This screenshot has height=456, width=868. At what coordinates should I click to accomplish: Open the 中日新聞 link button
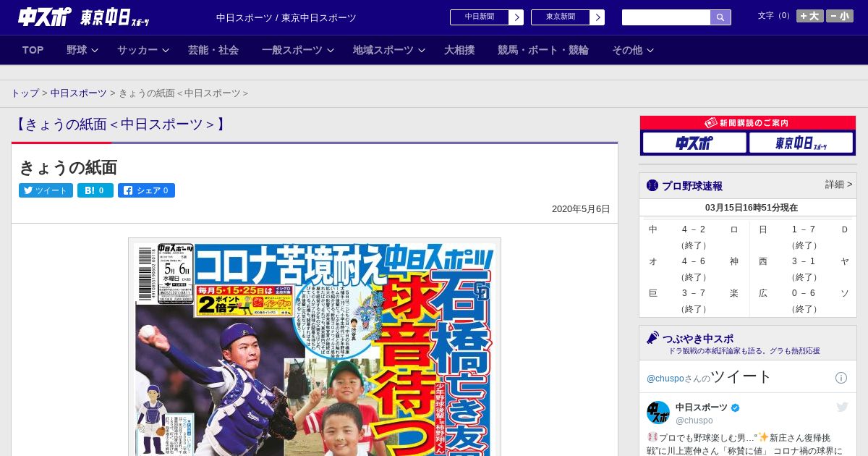click(x=479, y=17)
